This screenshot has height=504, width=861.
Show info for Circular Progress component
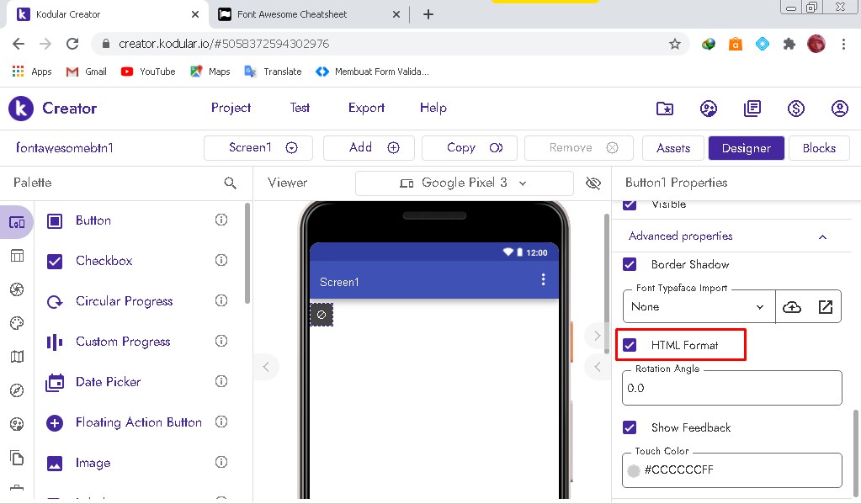point(221,300)
